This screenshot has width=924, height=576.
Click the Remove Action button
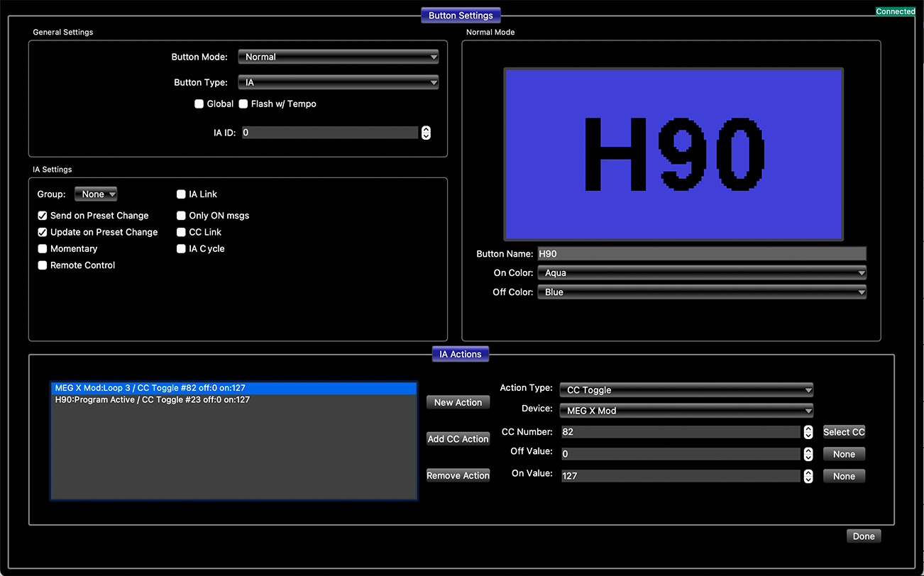tap(458, 476)
